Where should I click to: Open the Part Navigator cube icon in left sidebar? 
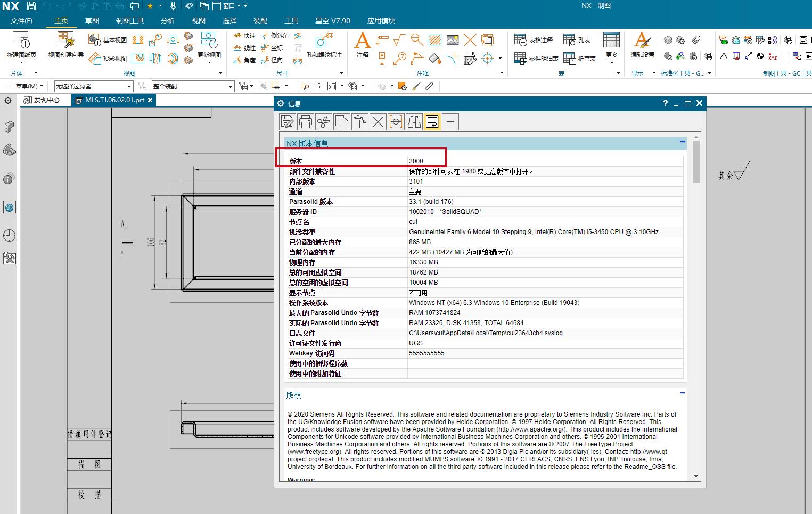pos(9,127)
